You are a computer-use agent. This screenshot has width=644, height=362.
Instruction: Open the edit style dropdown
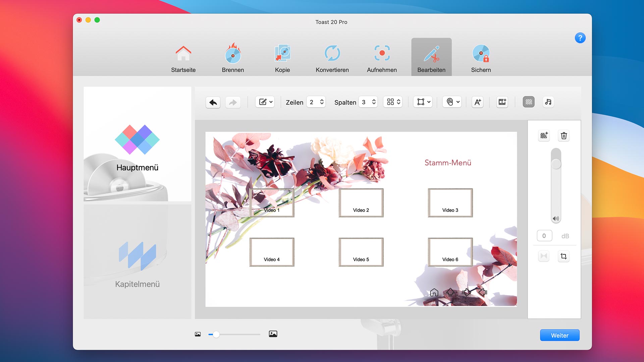click(265, 102)
